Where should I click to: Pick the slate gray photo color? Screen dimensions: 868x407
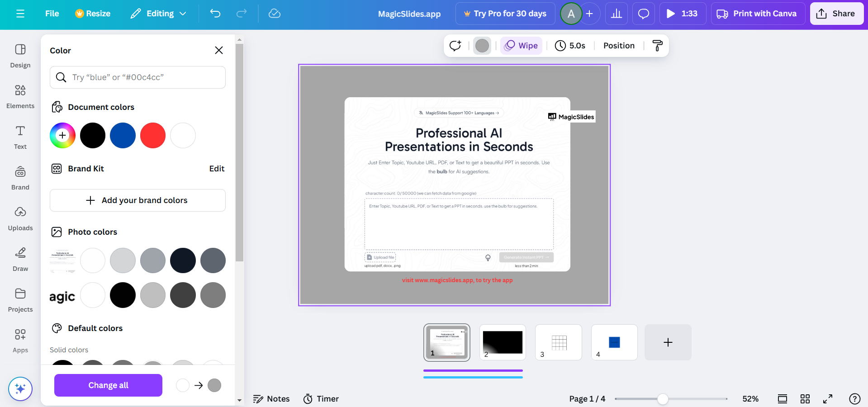click(213, 260)
